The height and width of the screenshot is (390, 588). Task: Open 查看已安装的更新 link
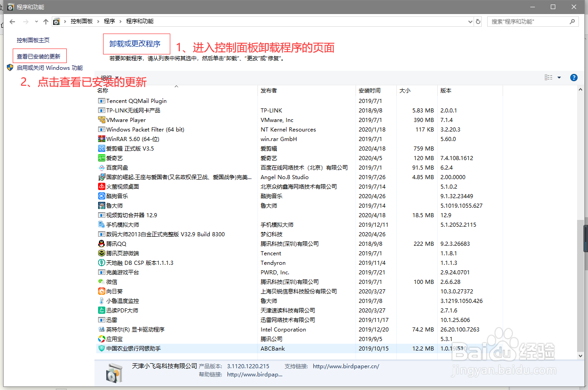[x=39, y=57]
